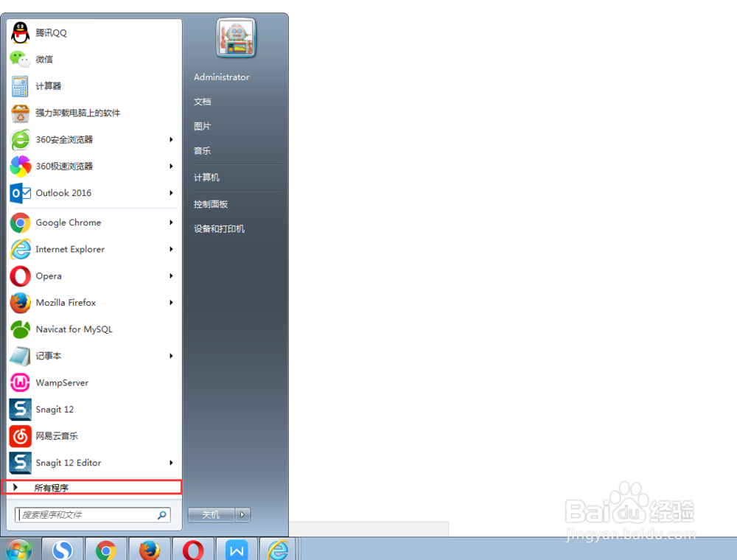Open 设备和打印机 (Devices and Printers)
Viewport: 737px width, 560px height.
(219, 229)
